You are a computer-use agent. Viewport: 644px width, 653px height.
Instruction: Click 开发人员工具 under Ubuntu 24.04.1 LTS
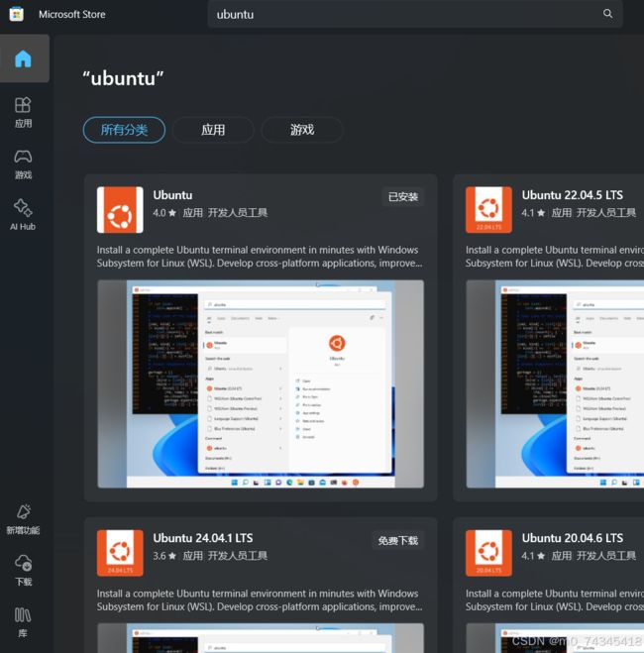[237, 556]
